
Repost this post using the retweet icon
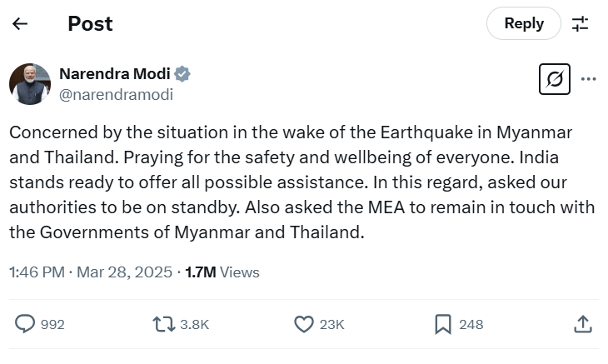click(x=163, y=324)
